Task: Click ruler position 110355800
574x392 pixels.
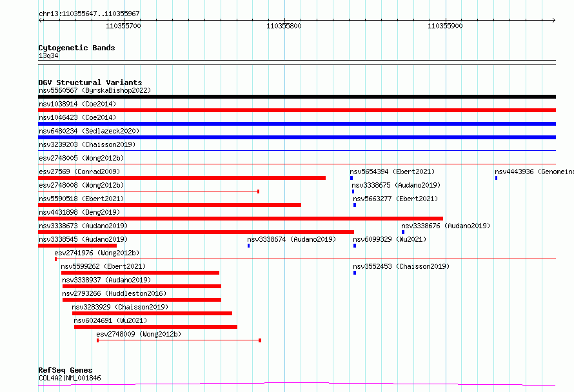Action: click(x=284, y=26)
